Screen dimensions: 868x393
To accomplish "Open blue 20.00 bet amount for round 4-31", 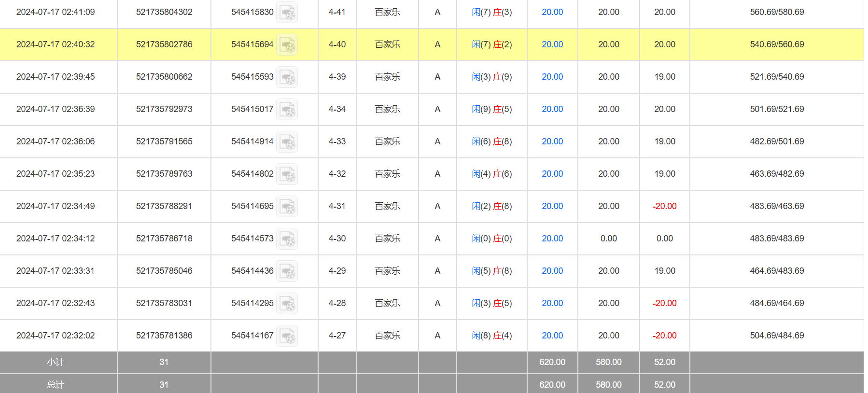I will [x=552, y=206].
